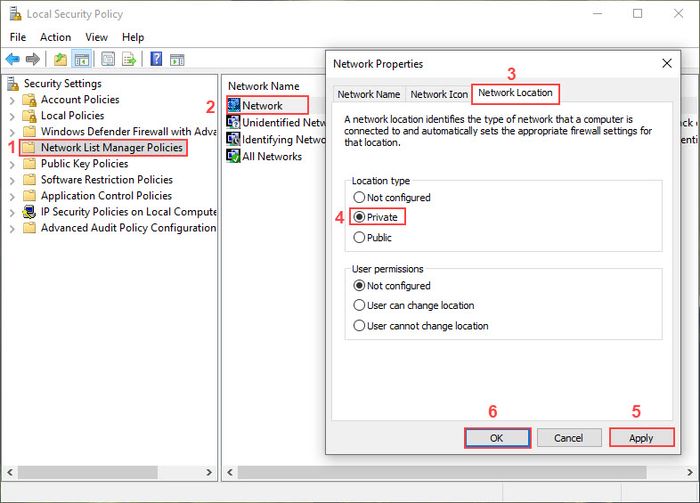The image size is (700, 503).
Task: Choose User cannot change location option
Action: click(x=359, y=326)
